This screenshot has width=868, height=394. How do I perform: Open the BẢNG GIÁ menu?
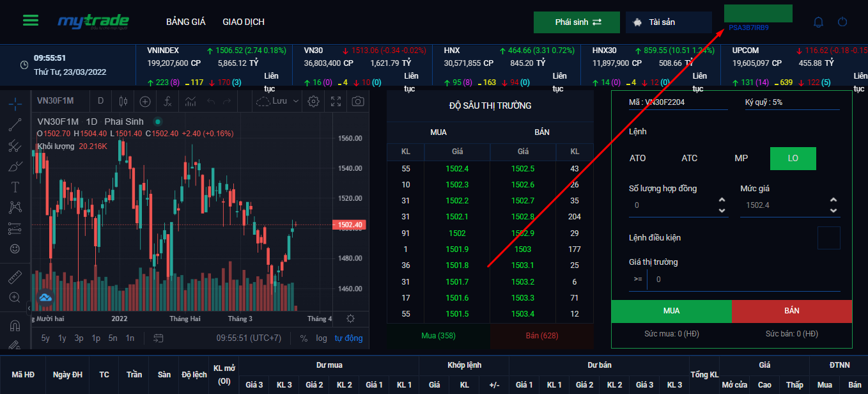(185, 22)
